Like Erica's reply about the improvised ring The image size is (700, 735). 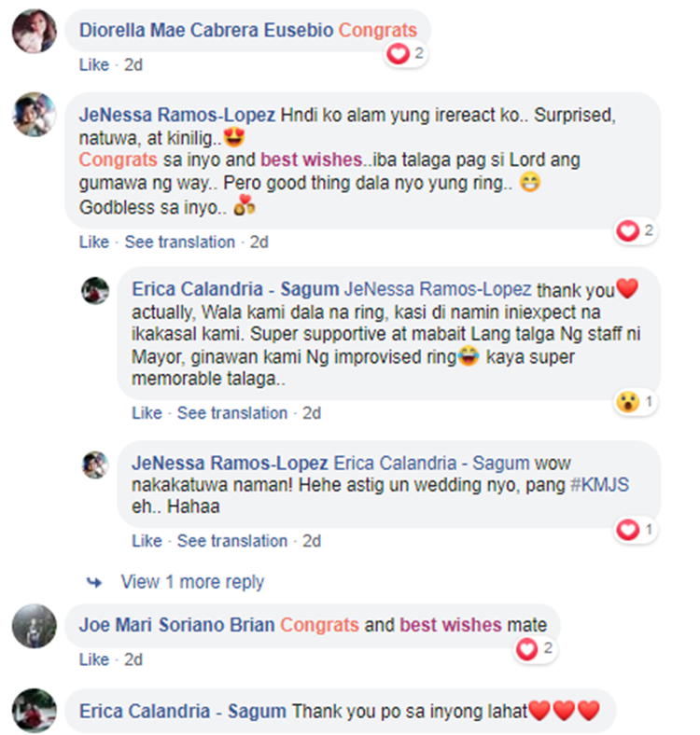click(x=147, y=413)
